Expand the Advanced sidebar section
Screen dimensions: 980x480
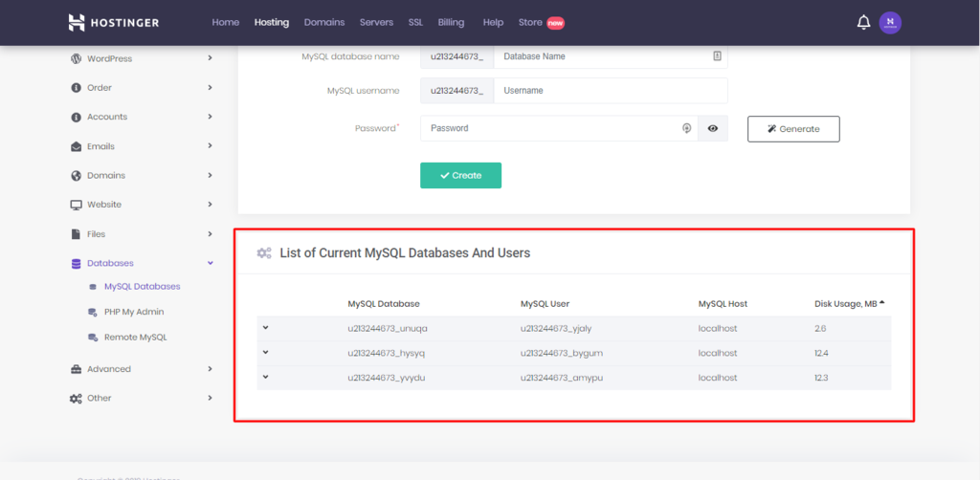tap(210, 368)
